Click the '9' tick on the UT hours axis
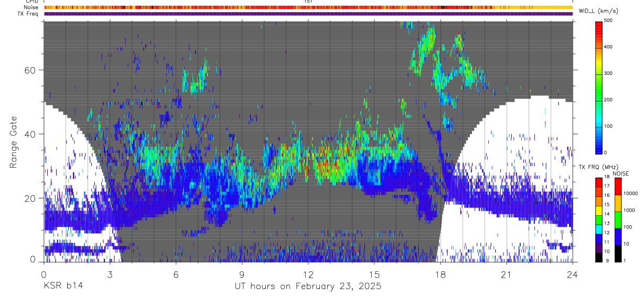The height and width of the screenshot is (297, 644). click(242, 274)
